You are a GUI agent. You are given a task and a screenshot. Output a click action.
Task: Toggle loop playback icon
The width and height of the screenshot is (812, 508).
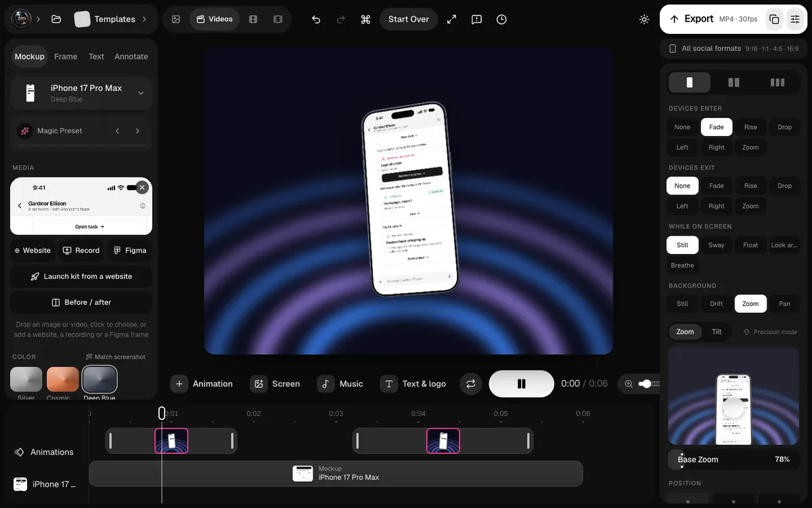click(x=471, y=383)
